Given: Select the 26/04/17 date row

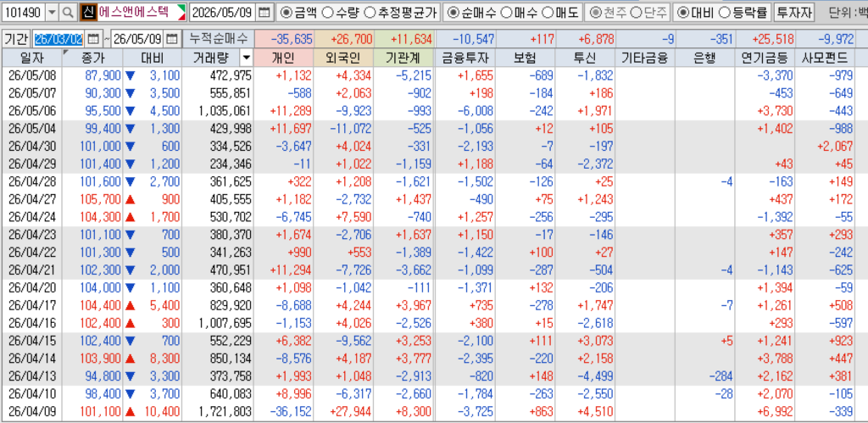Looking at the screenshot, I should 31,306.
